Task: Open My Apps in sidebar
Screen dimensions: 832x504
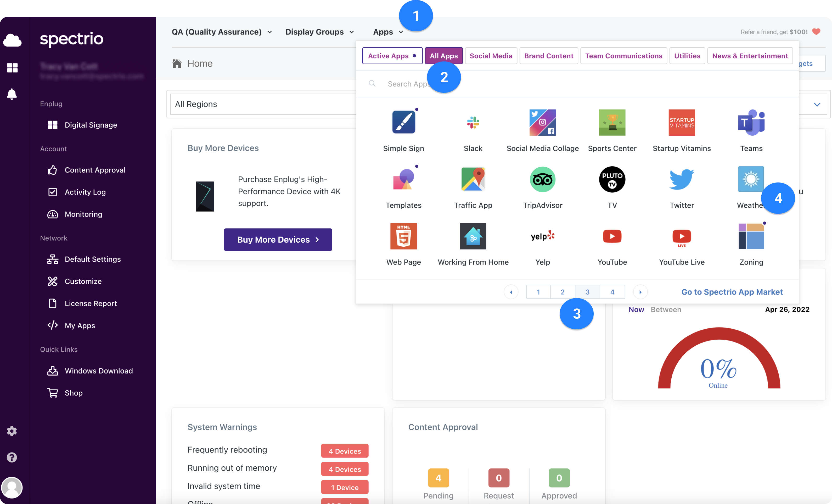Action: (71, 325)
